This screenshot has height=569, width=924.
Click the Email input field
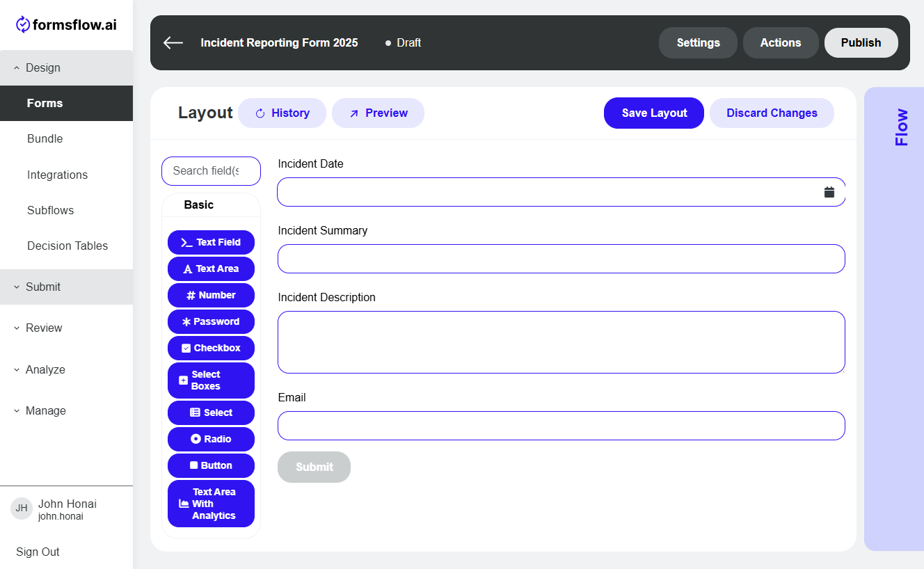coord(561,426)
